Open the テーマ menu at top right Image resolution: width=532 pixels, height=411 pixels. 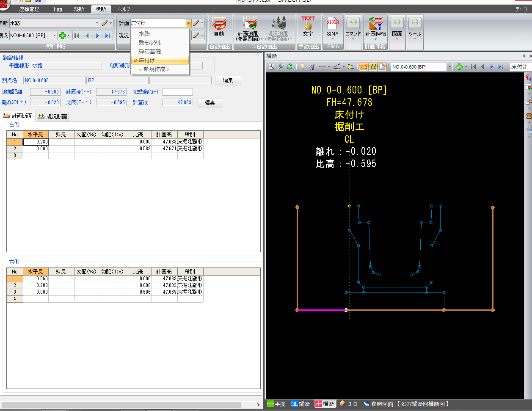521,9
